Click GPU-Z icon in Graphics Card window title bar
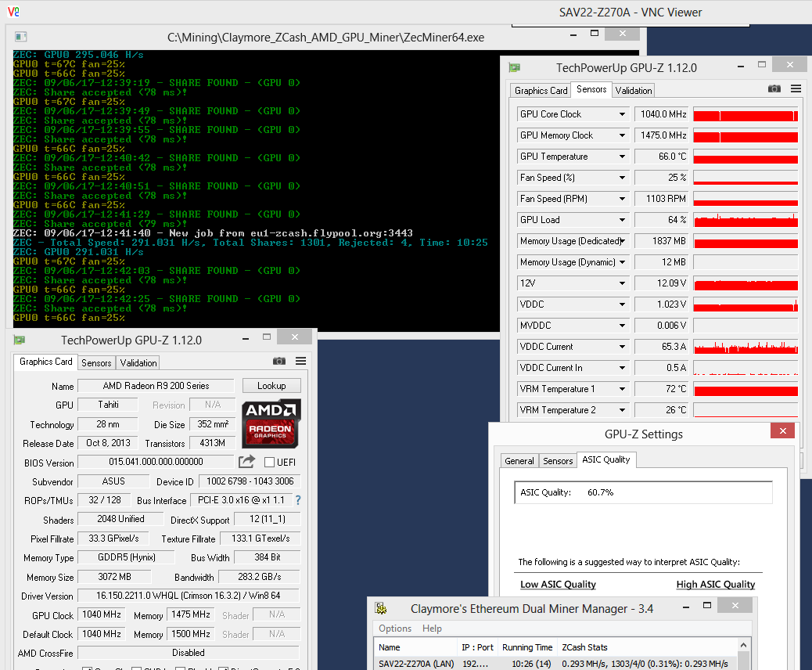Viewport: 812px width, 670px height. click(20, 340)
